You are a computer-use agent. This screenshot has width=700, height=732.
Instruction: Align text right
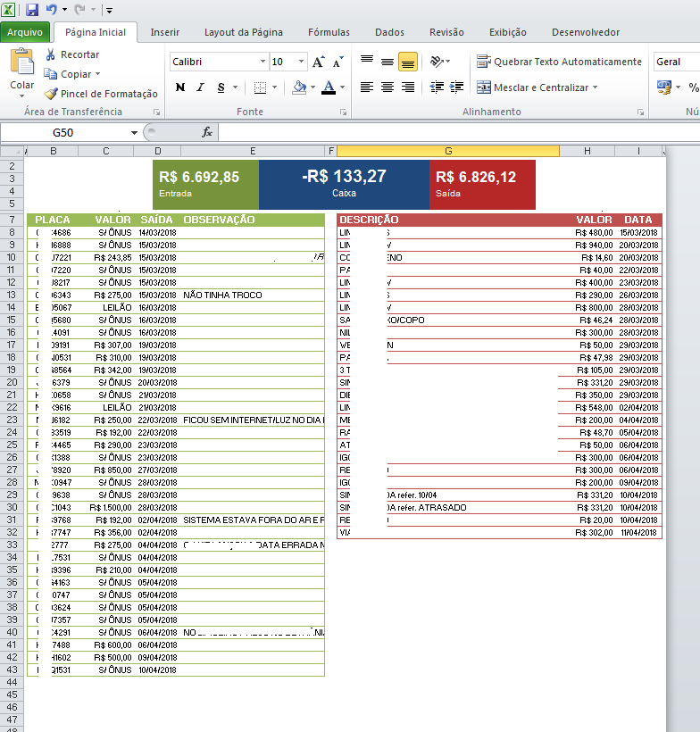pyautogui.click(x=408, y=87)
